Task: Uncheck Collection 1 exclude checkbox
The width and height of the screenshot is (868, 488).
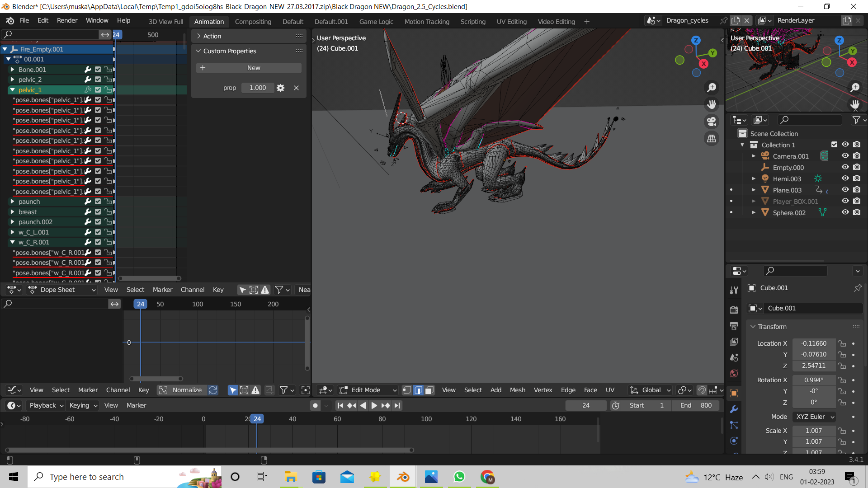Action: pyautogui.click(x=834, y=145)
